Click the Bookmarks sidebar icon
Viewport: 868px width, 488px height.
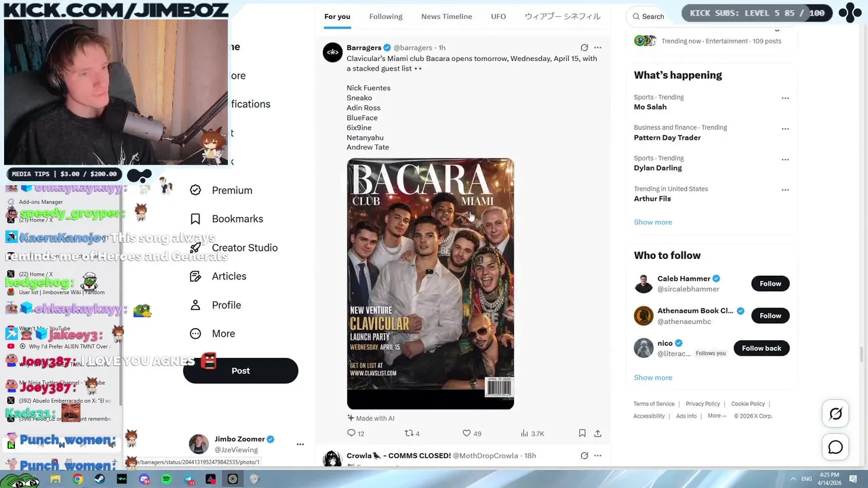click(x=195, y=219)
